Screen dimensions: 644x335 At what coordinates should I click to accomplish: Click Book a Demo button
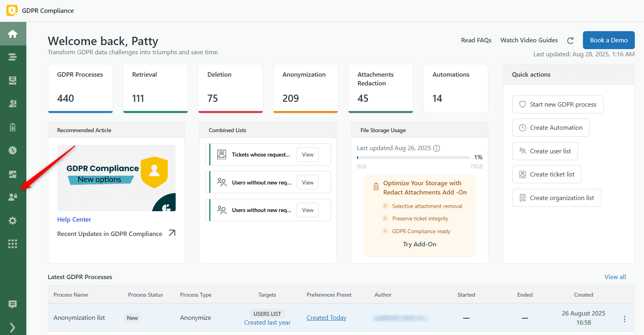pos(609,40)
